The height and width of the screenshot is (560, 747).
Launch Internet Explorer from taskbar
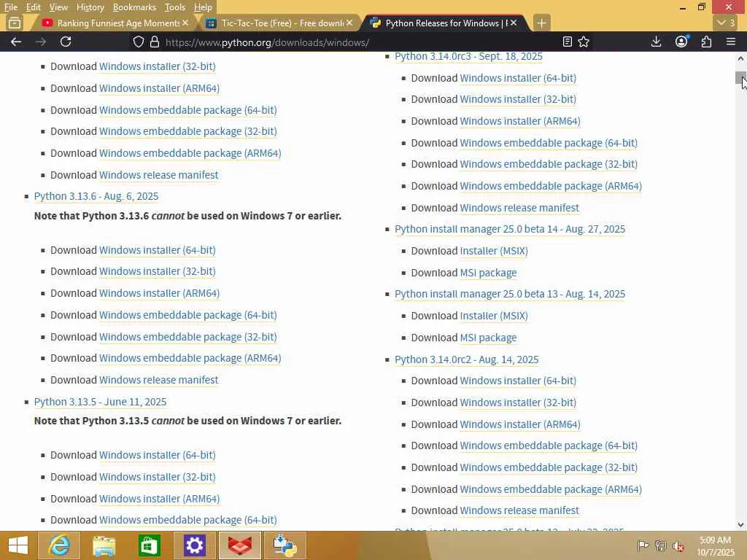pos(60,545)
